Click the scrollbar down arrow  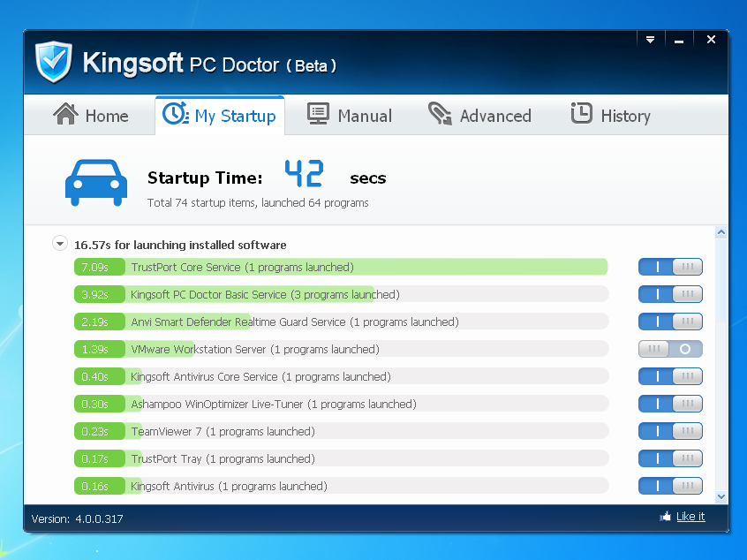(721, 496)
